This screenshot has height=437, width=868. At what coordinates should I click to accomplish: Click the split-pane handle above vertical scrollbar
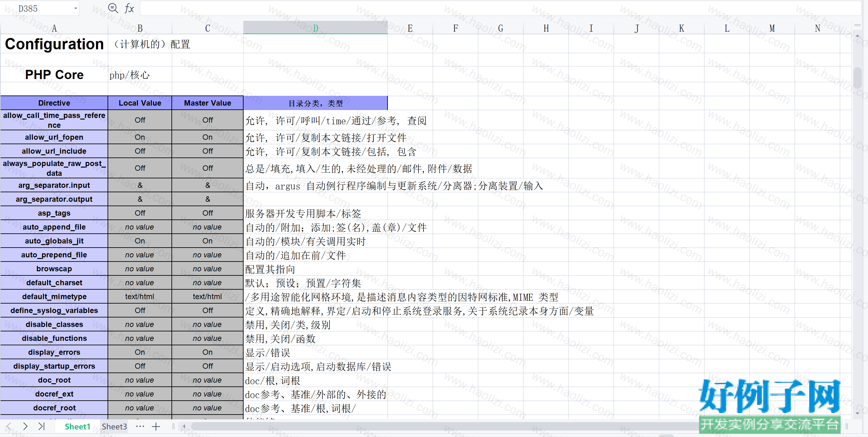pyautogui.click(x=857, y=25)
